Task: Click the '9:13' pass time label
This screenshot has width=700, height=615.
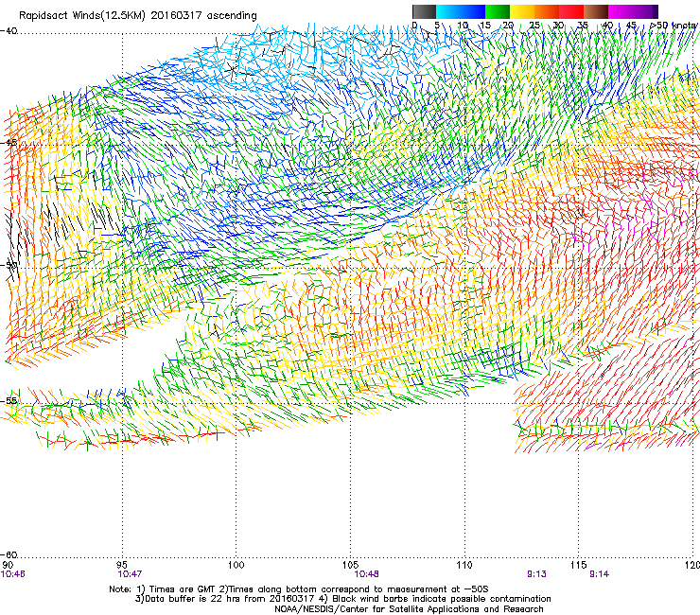Action: coord(536,574)
